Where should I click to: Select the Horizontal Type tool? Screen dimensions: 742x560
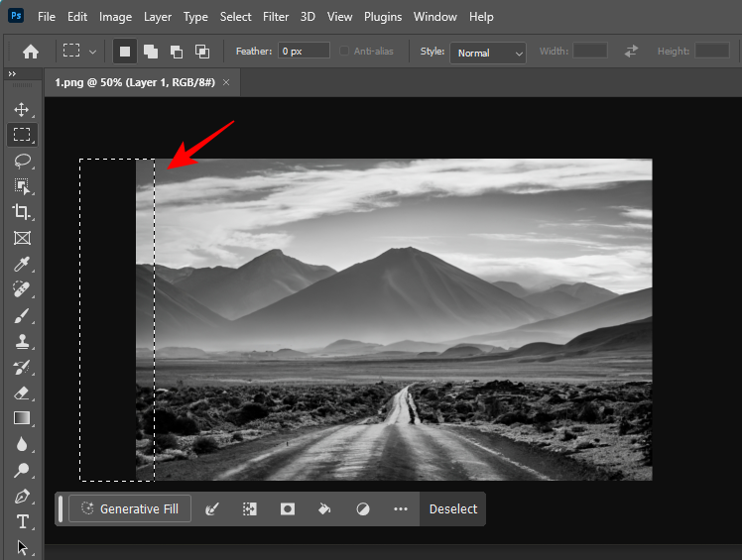22,521
